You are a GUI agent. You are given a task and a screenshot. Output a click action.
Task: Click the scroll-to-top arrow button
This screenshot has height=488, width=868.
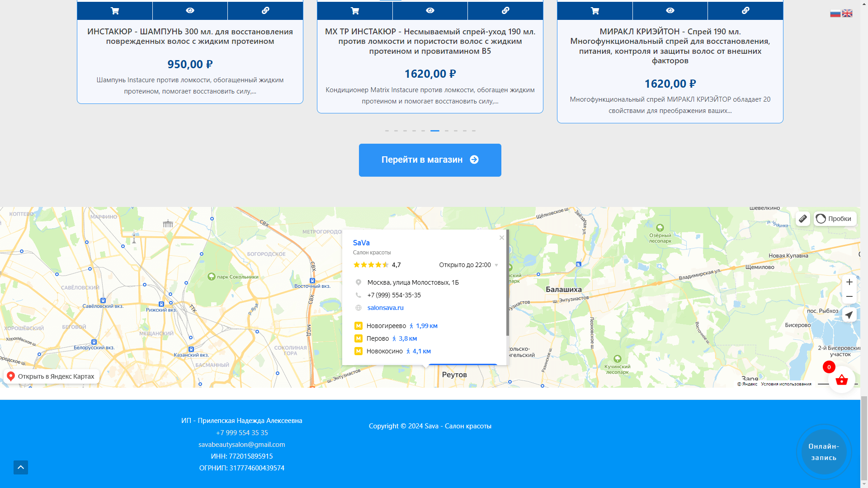21,467
